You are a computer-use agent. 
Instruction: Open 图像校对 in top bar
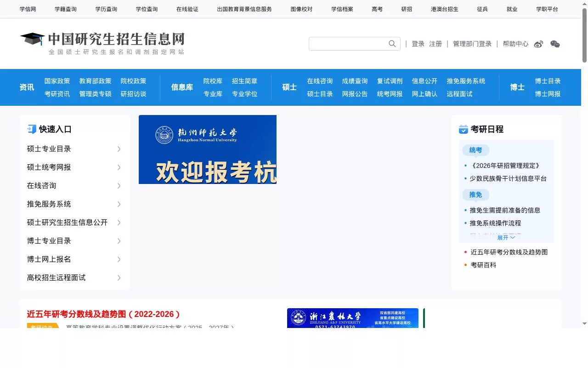click(301, 9)
